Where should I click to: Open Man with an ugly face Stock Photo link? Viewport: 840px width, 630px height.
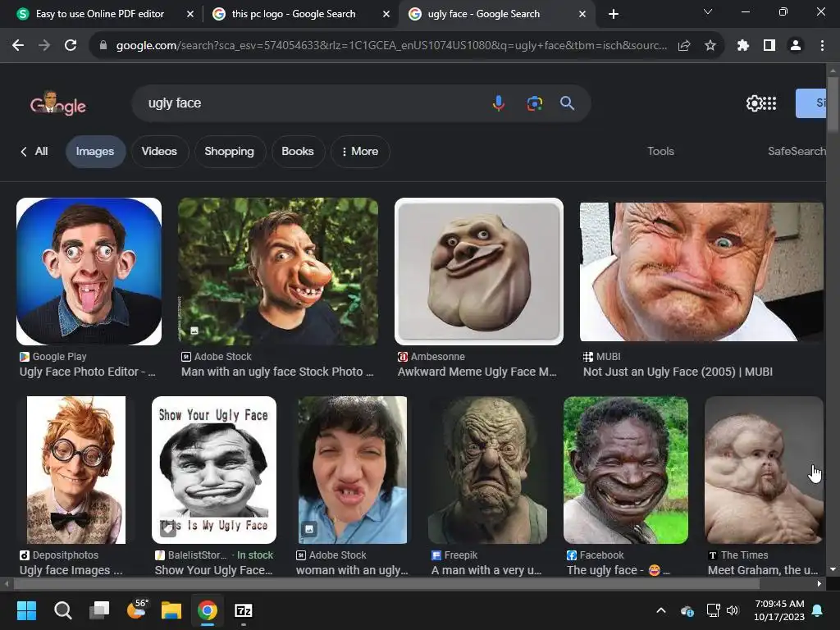pyautogui.click(x=277, y=372)
